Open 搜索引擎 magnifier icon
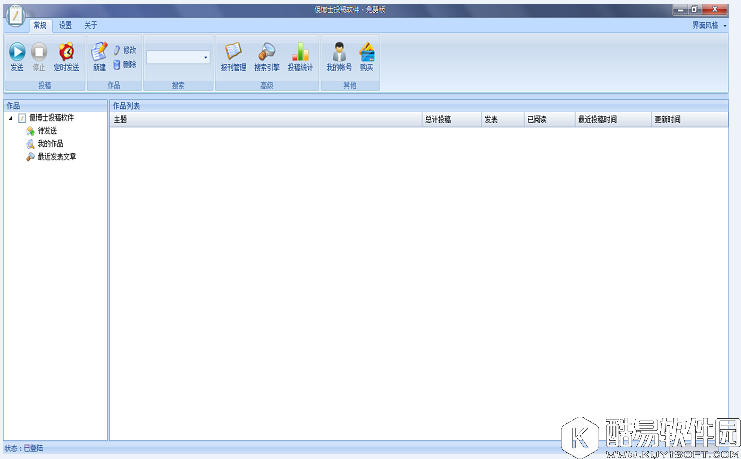The image size is (741, 459). 267,52
